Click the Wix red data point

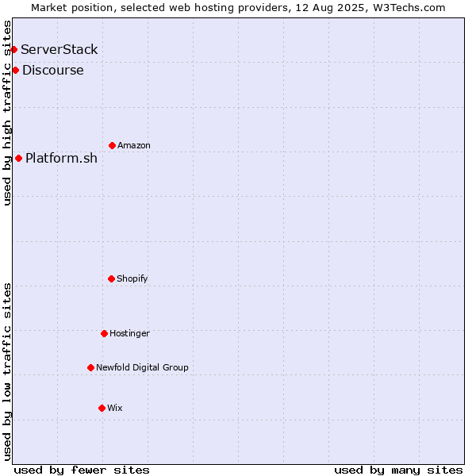[x=102, y=408]
